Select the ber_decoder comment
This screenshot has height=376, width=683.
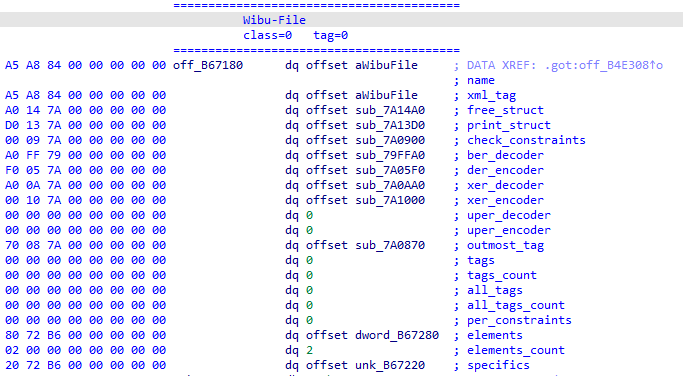(505, 155)
